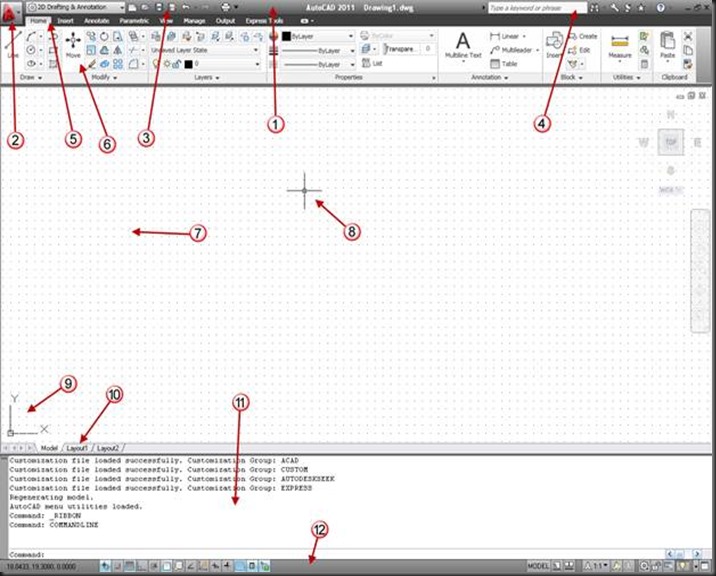The height and width of the screenshot is (576, 716).
Task: Click the Favorites star icon in title bar
Action: click(641, 7)
